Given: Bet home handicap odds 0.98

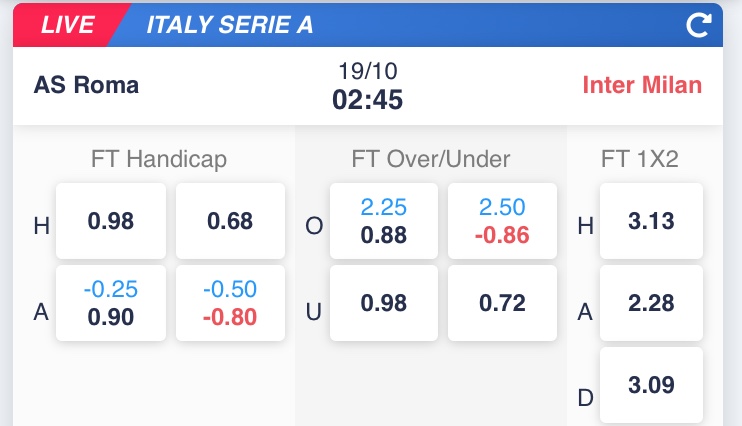Looking at the screenshot, I should (111, 221).
